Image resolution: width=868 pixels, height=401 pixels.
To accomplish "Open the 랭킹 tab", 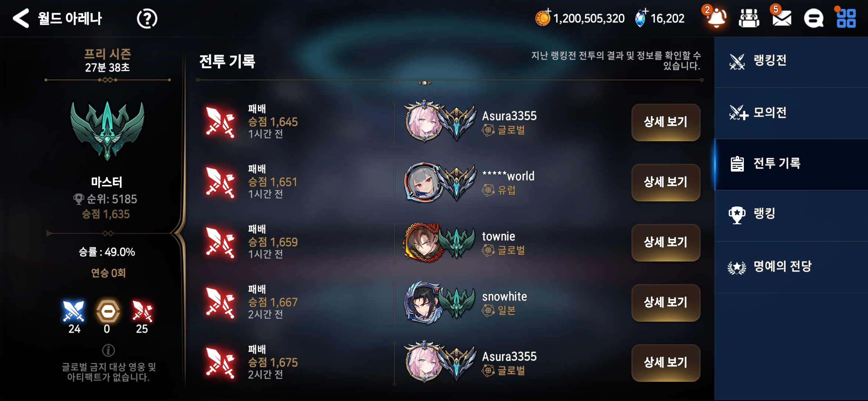I will click(x=791, y=215).
